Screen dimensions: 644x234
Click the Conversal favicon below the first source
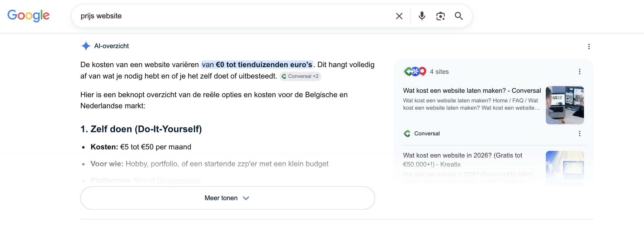(407, 134)
